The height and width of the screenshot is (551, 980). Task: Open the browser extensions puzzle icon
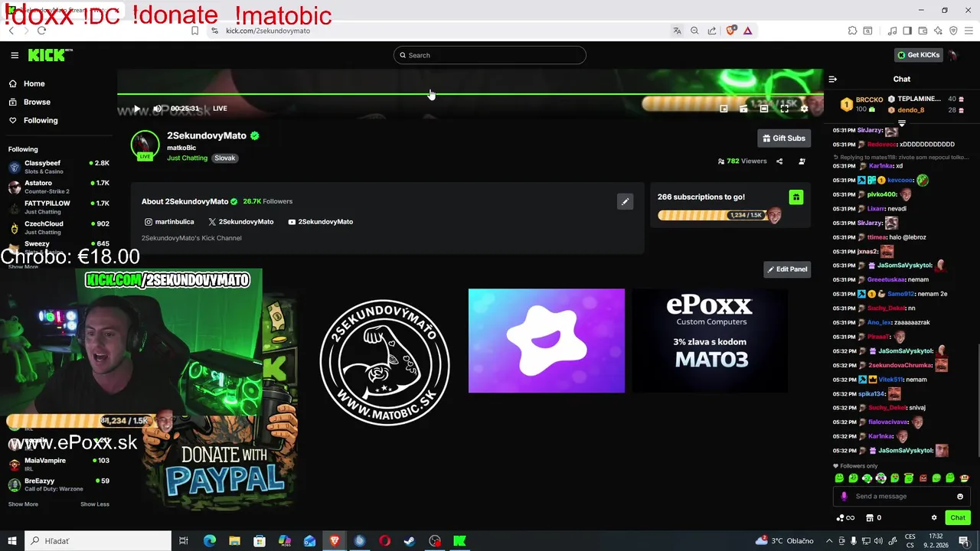tap(852, 31)
